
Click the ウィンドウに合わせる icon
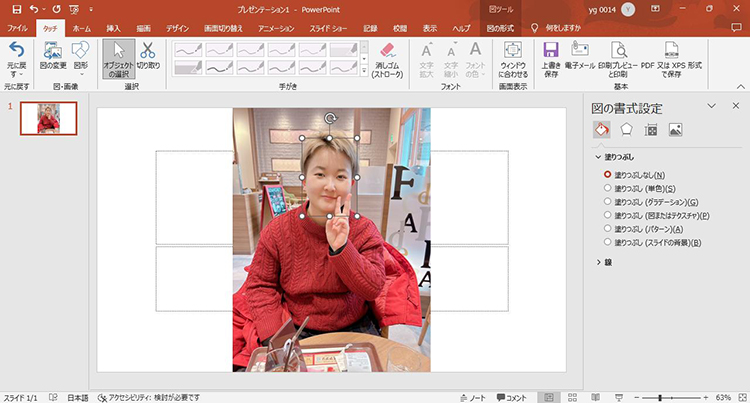pos(512,57)
